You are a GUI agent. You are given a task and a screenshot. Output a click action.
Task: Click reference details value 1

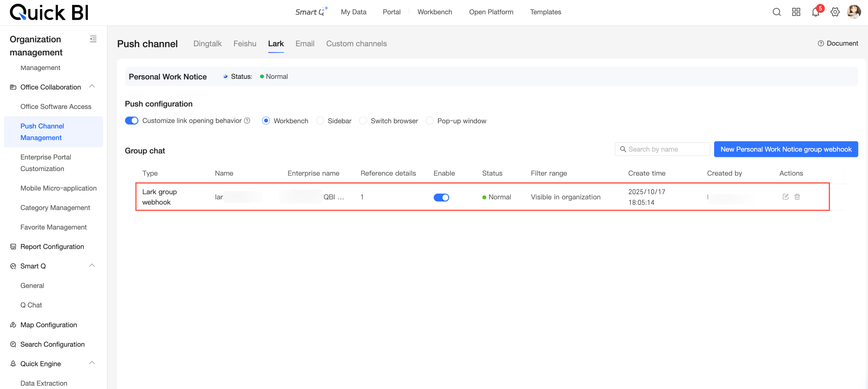(x=362, y=197)
